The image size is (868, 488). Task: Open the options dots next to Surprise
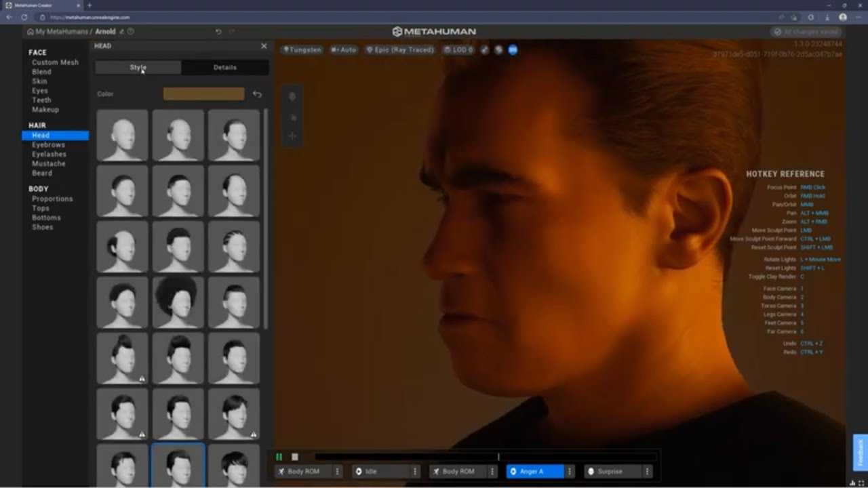pos(647,471)
